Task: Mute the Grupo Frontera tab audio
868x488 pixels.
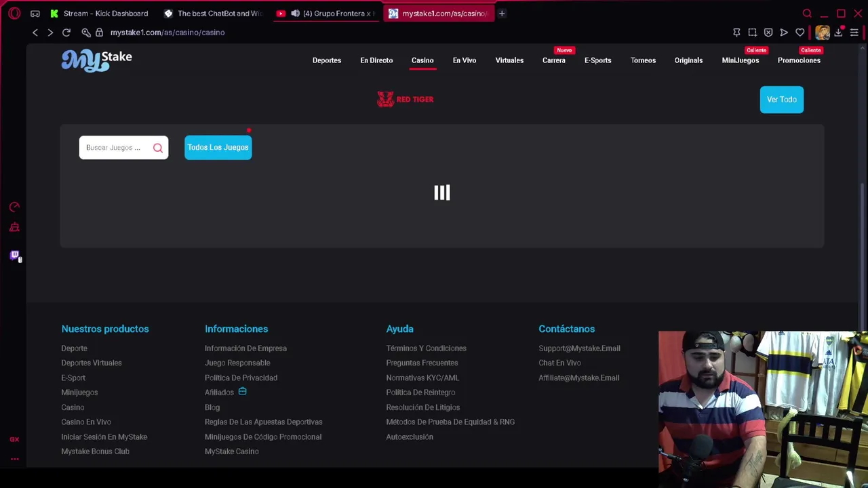Action: (295, 14)
